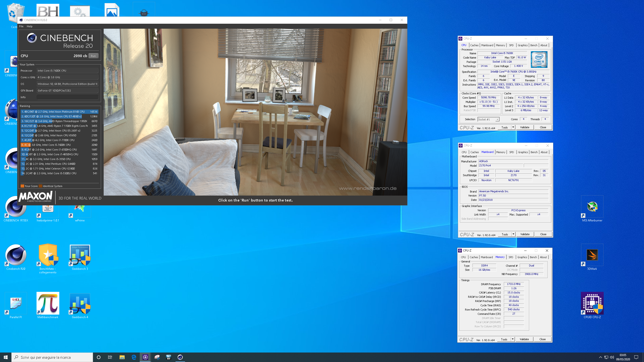Open File menu in Cinebench
644x362 pixels.
point(21,26)
